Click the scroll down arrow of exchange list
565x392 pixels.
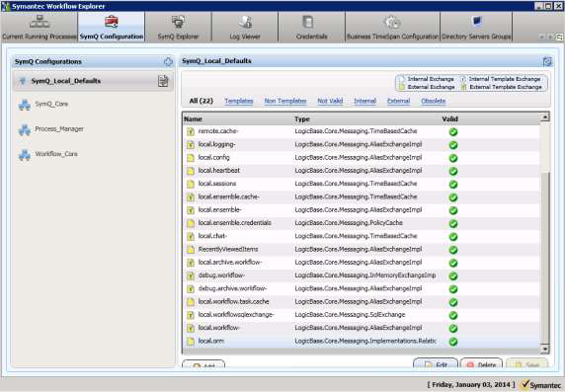coord(545,349)
